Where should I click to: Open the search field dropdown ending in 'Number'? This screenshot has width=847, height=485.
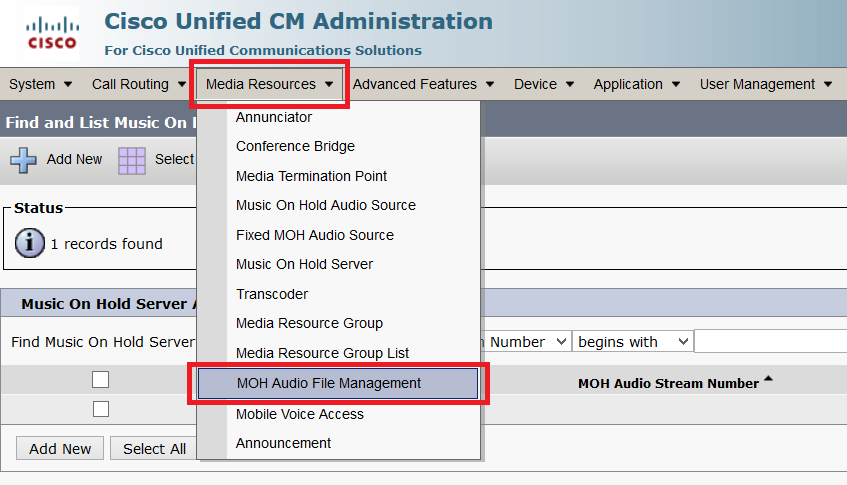(x=528, y=342)
